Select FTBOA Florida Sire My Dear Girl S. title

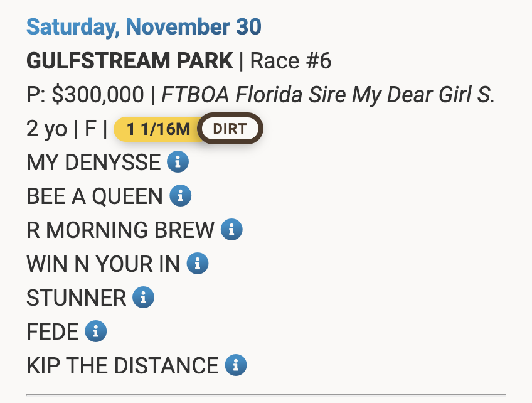(328, 95)
